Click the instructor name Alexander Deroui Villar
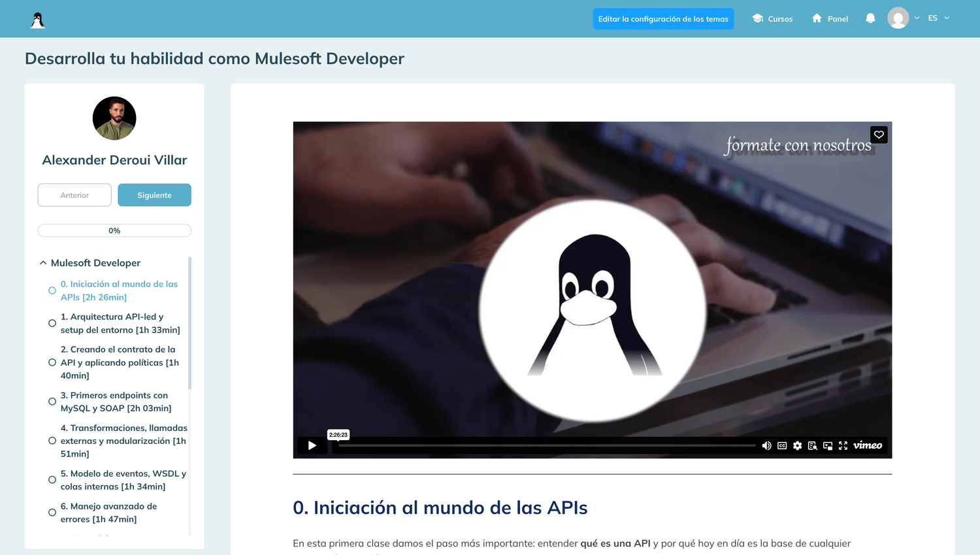Screen dimensions: 980x555 [114, 160]
